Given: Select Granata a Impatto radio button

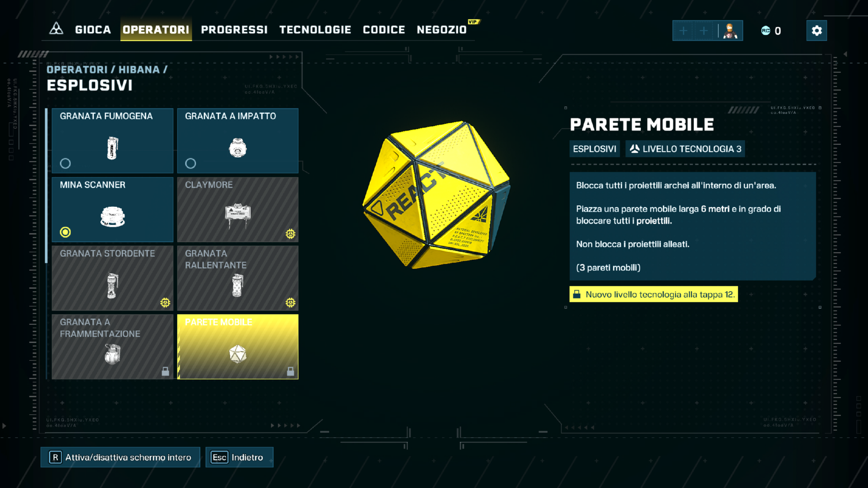Looking at the screenshot, I should point(191,164).
